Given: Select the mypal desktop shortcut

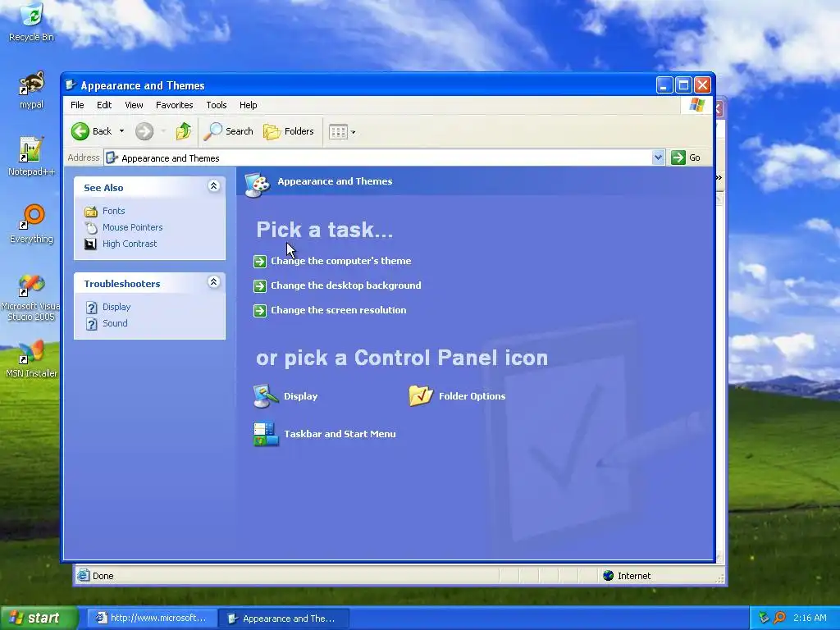Looking at the screenshot, I should click(x=31, y=90).
